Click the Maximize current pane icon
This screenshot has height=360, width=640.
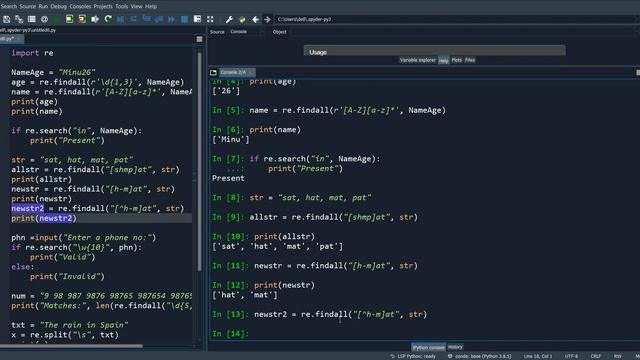coord(197,19)
